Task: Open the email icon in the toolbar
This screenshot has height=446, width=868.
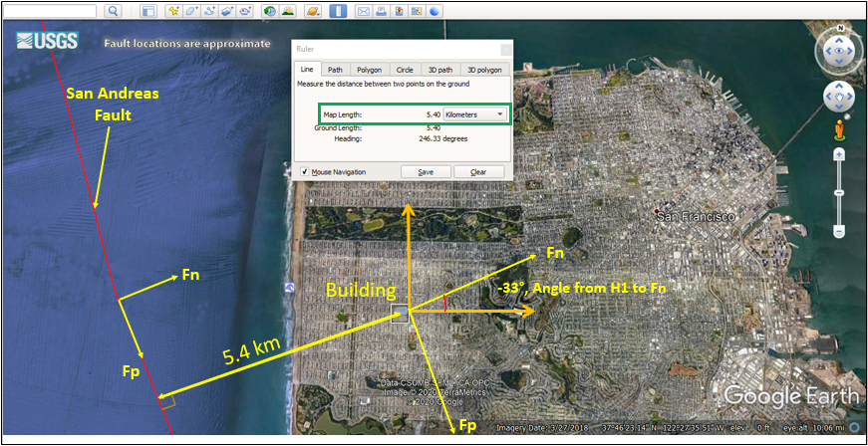Action: (x=364, y=11)
